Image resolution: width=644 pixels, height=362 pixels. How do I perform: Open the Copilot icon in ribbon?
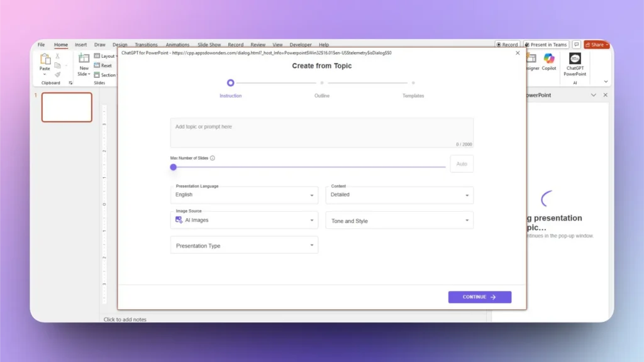549,58
